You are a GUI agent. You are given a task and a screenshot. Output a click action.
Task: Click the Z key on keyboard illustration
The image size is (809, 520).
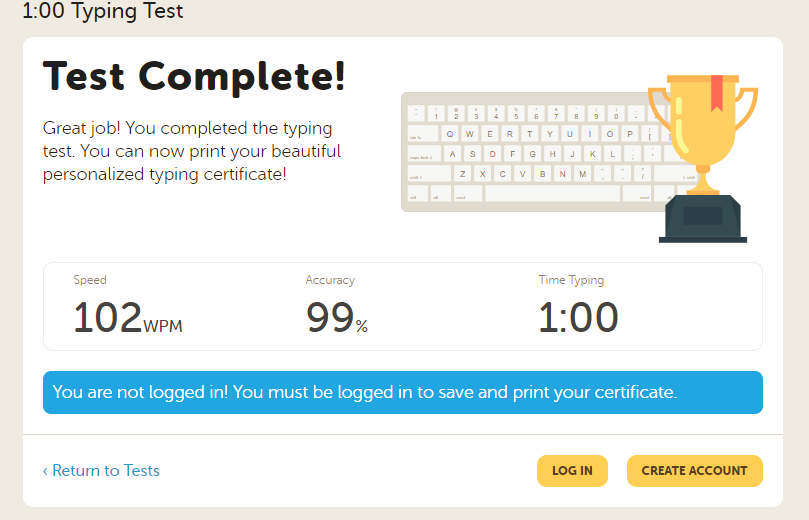click(462, 174)
